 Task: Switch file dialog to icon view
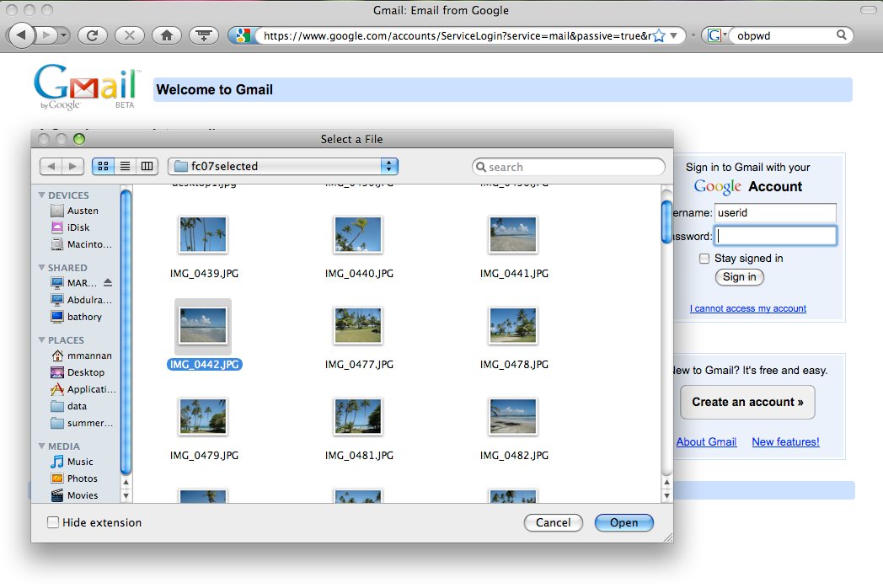(x=103, y=166)
